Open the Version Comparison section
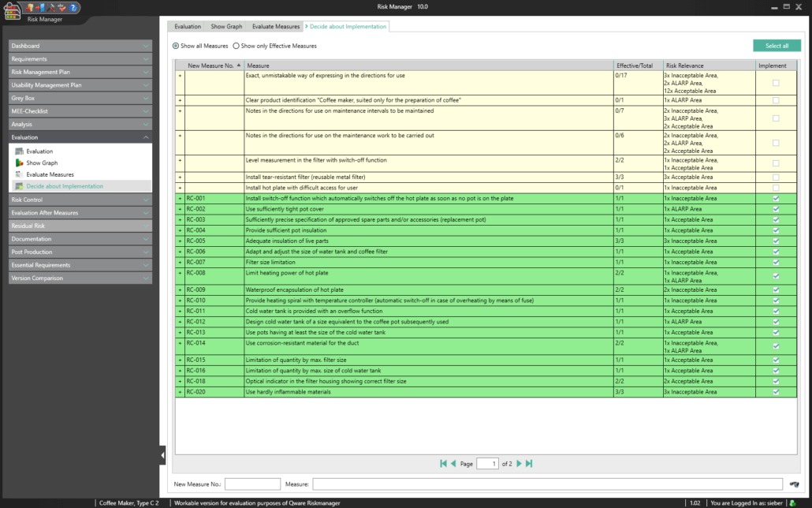812x508 pixels. (x=80, y=278)
